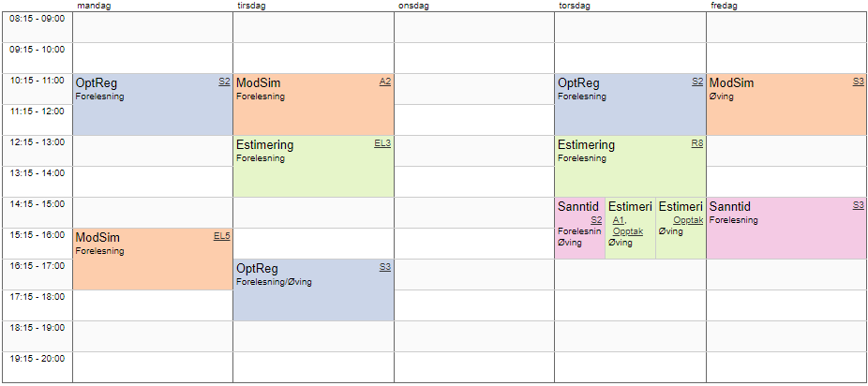
Task: Open room link S3 on Friday ModSim
Action: [859, 82]
